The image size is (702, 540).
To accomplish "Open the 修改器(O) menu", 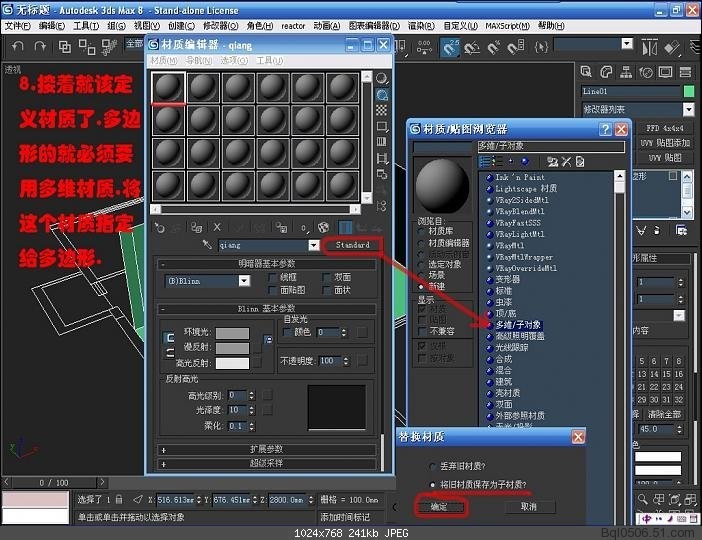I will tap(220, 26).
